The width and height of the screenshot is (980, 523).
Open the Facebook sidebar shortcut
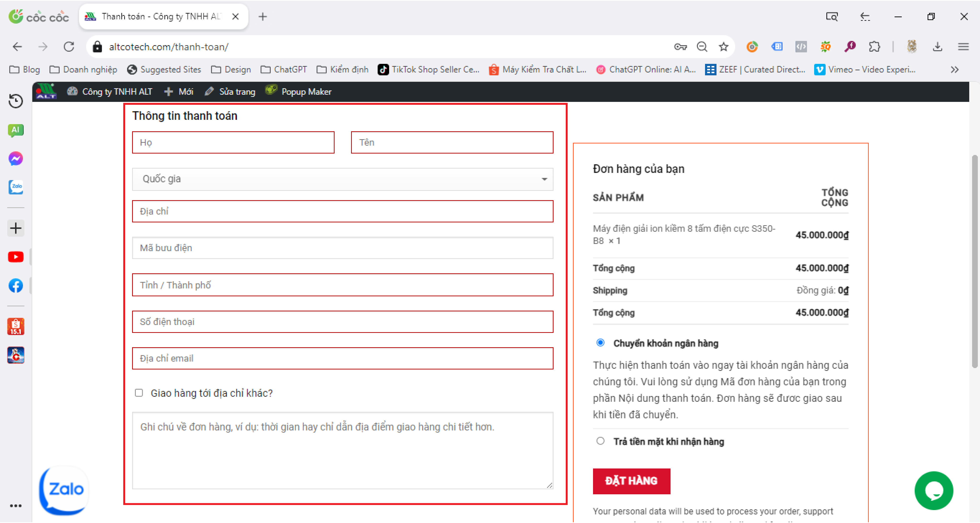16,286
